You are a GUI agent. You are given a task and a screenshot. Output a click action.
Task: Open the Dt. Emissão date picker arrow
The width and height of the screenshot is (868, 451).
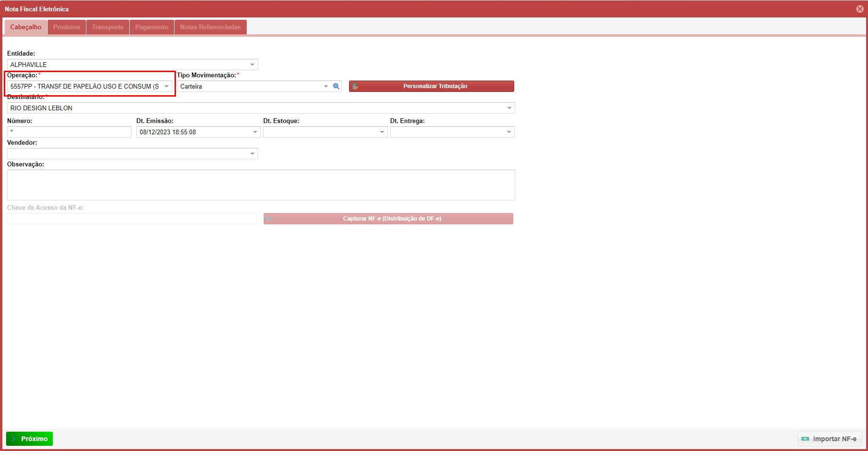[255, 132]
